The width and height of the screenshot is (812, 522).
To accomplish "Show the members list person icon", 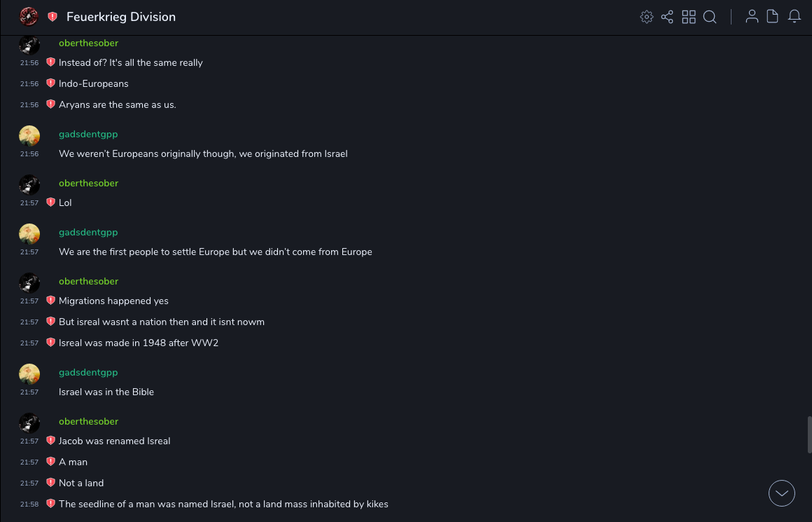I will [752, 17].
